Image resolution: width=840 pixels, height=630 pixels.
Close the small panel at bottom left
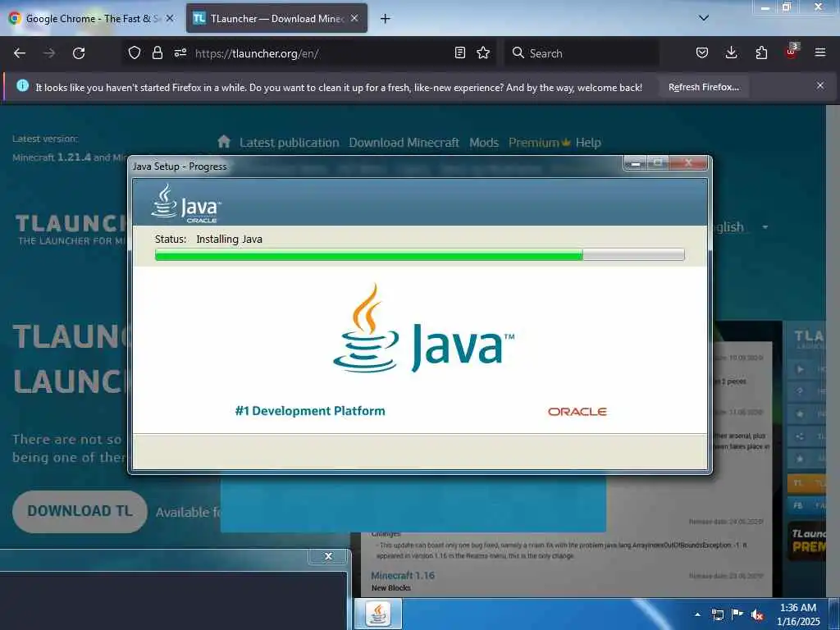[x=328, y=556]
